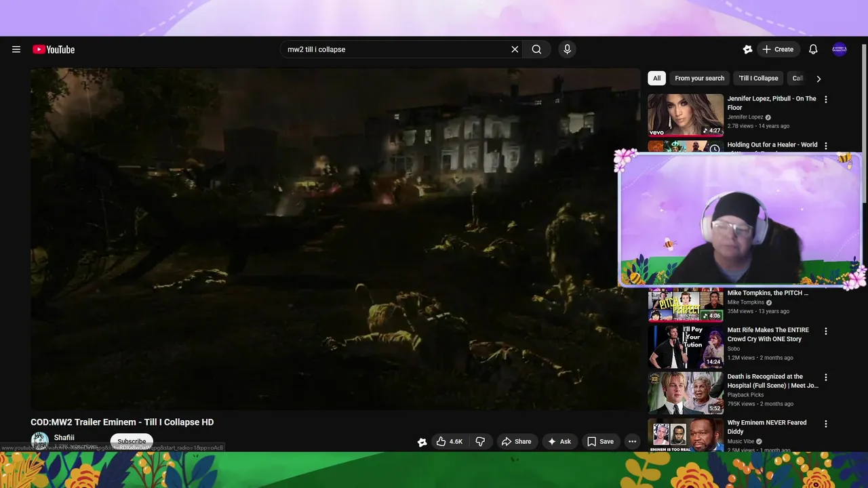Screen dimensions: 868x488
Task: Open options for On The Floor video
Action: click(825, 100)
